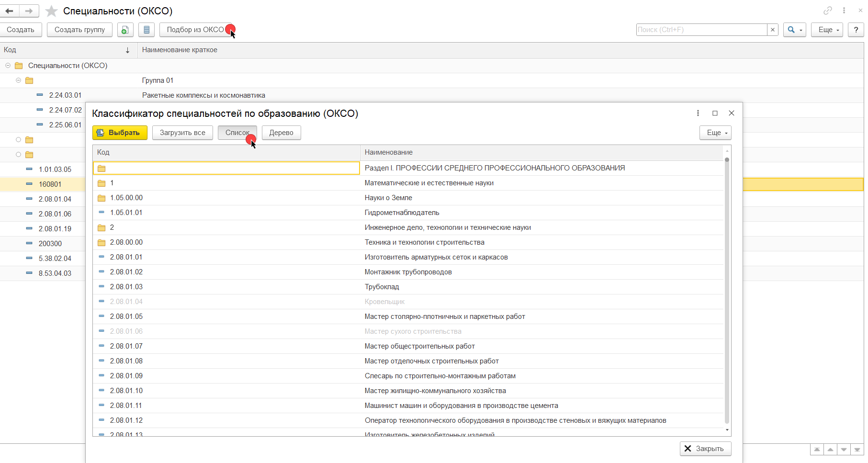The width and height of the screenshot is (868, 463).
Task: Open the main Еще menu near search
Action: (x=826, y=30)
